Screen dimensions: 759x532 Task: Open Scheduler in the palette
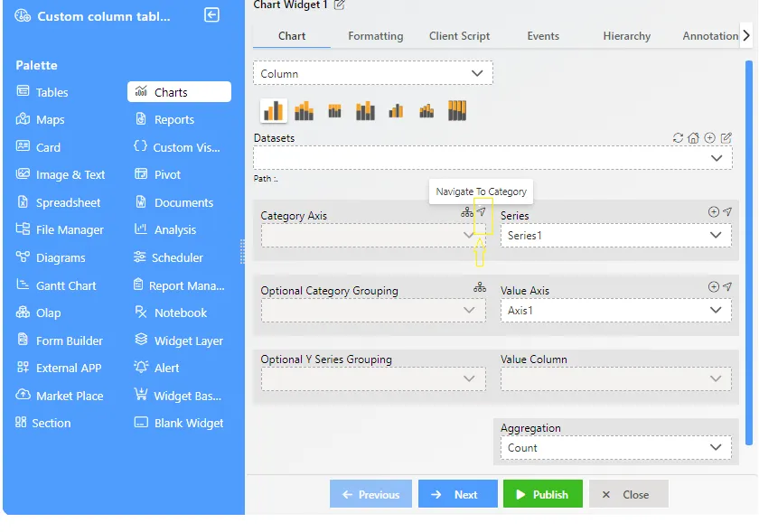click(168, 257)
